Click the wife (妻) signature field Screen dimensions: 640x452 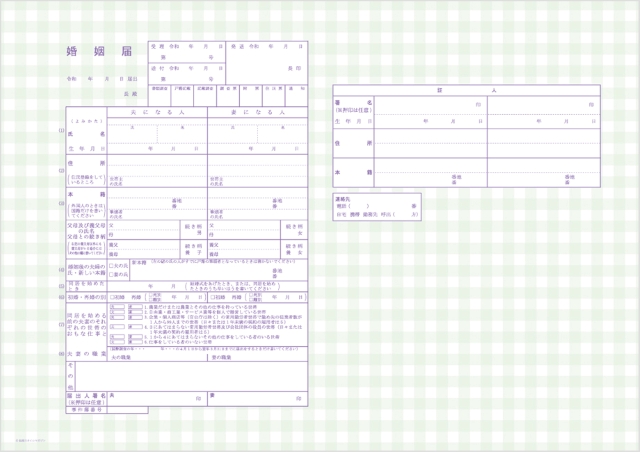click(x=258, y=399)
